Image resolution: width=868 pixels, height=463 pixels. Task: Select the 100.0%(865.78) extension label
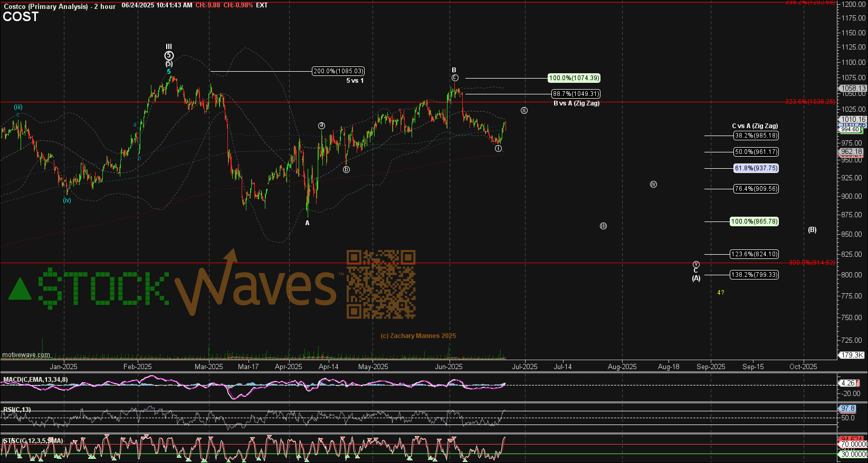coord(754,221)
